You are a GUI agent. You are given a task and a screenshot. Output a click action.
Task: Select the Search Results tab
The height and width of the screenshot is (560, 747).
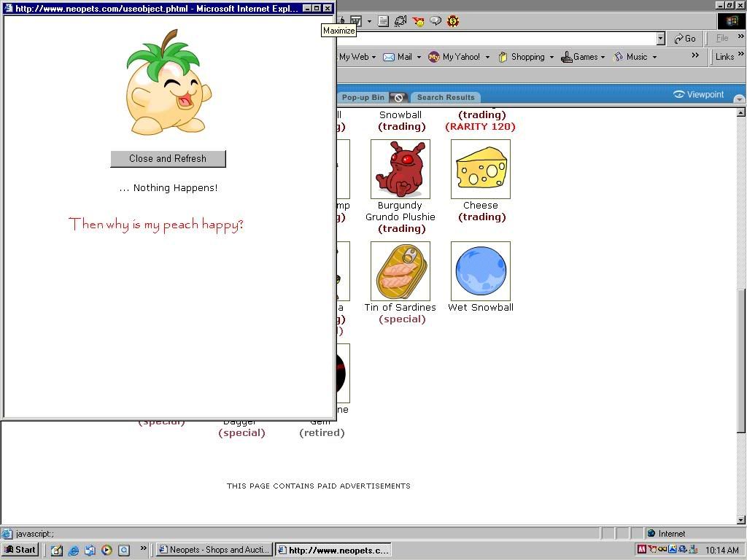pyautogui.click(x=446, y=97)
